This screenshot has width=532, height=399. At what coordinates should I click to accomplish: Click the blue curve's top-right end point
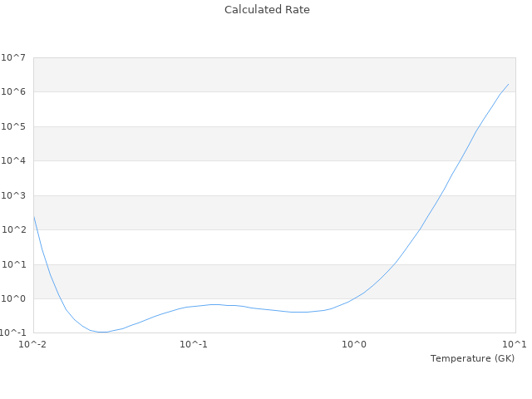(x=509, y=84)
